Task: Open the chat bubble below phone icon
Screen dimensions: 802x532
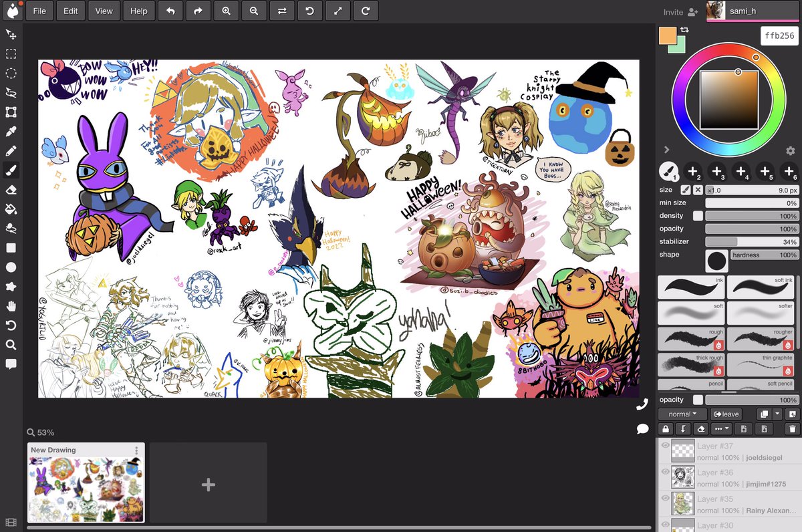Action: pos(642,428)
